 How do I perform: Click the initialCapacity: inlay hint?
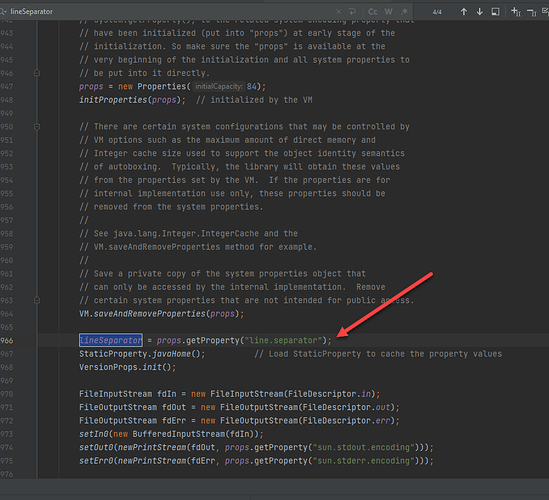(218, 86)
